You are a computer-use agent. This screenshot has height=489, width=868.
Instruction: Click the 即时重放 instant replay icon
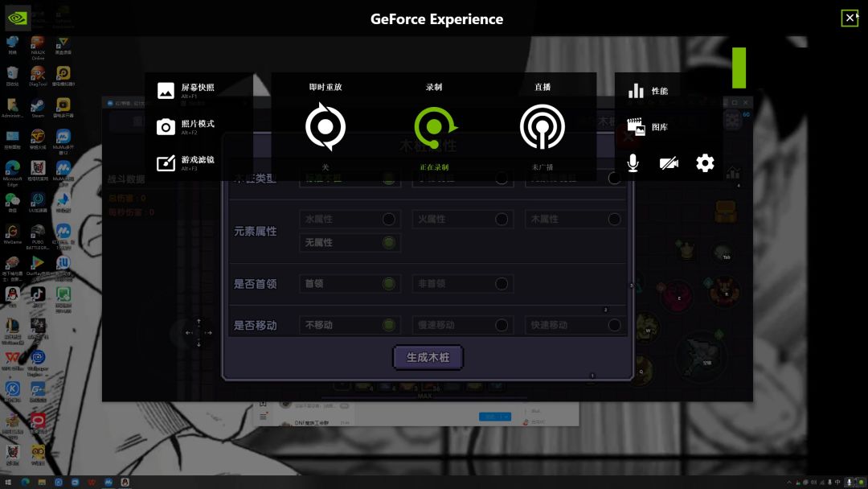pyautogui.click(x=325, y=127)
